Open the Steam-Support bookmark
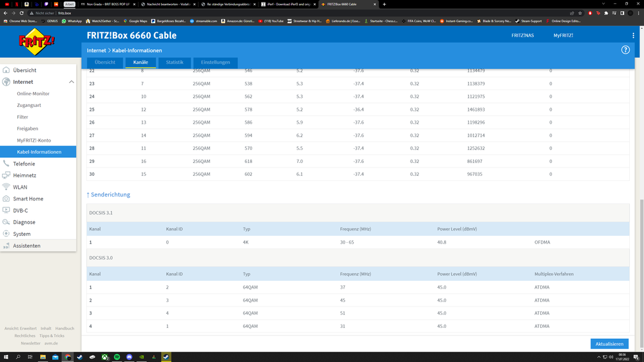 [x=529, y=21]
